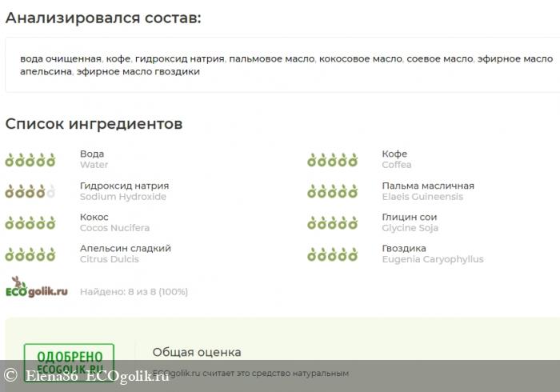The width and height of the screenshot is (560, 392).
Task: Click the rating icons beside Гидроксид натрия
Action: pos(30,191)
